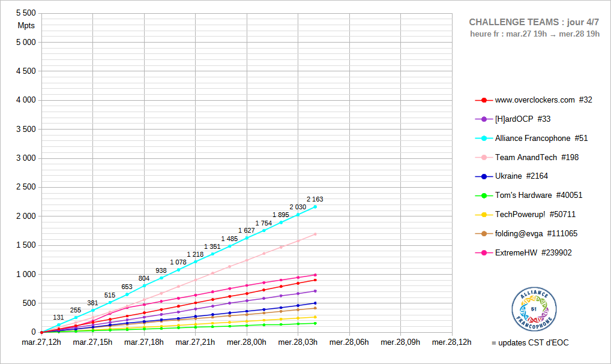Click the mer.28,00h time axis label
Screen dimensions: 611x364
tap(247, 343)
